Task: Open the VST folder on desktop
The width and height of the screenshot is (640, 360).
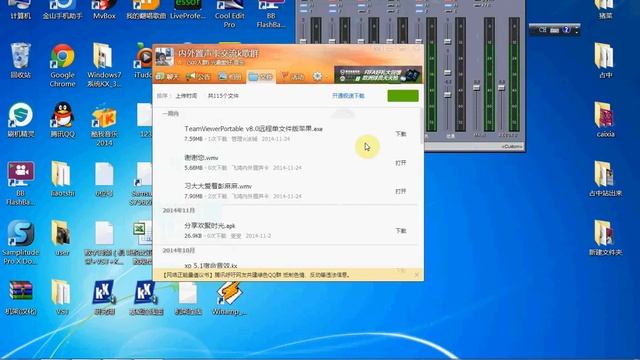Action: tap(62, 297)
